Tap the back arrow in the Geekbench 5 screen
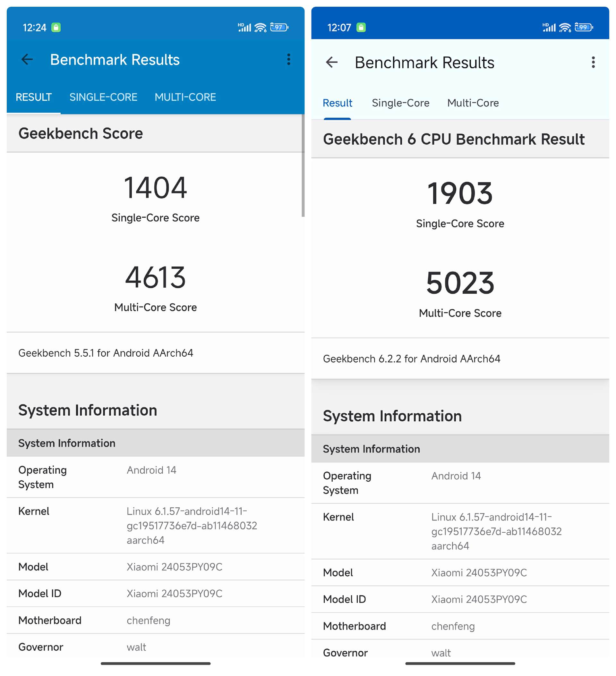Viewport: 616px width, 676px height. (x=27, y=60)
